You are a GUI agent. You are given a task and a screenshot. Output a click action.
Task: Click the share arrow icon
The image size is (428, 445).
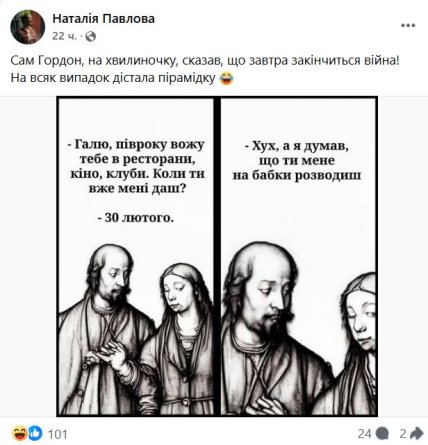[416, 433]
